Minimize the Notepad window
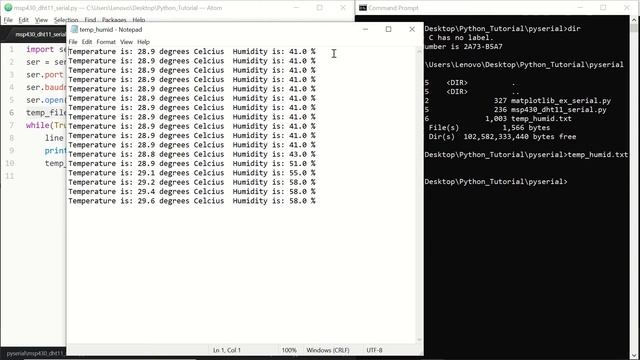 [x=365, y=29]
